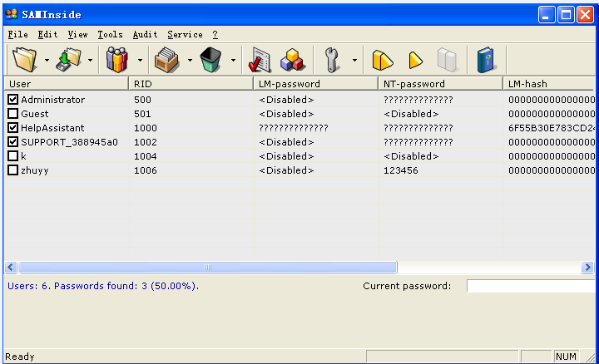Select the zhuyy NT-password 123456 cell
This screenshot has width=599, height=364.
coord(401,170)
